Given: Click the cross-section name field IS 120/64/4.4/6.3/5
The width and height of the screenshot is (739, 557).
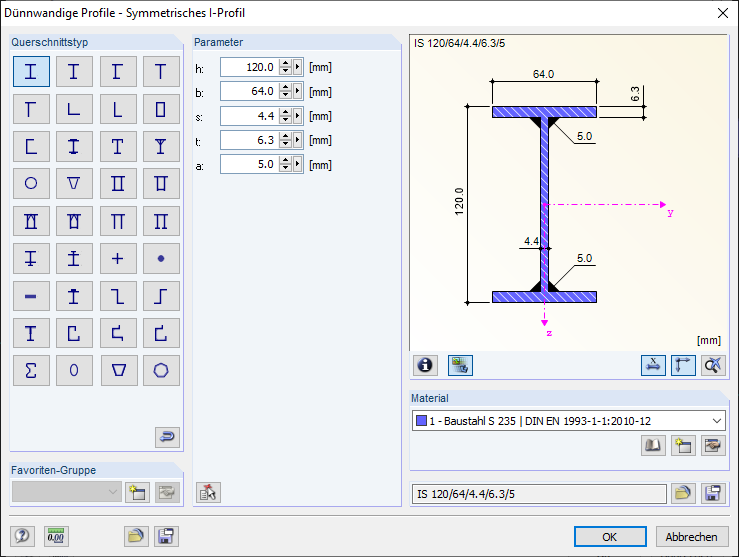Looking at the screenshot, I should pyautogui.click(x=539, y=494).
